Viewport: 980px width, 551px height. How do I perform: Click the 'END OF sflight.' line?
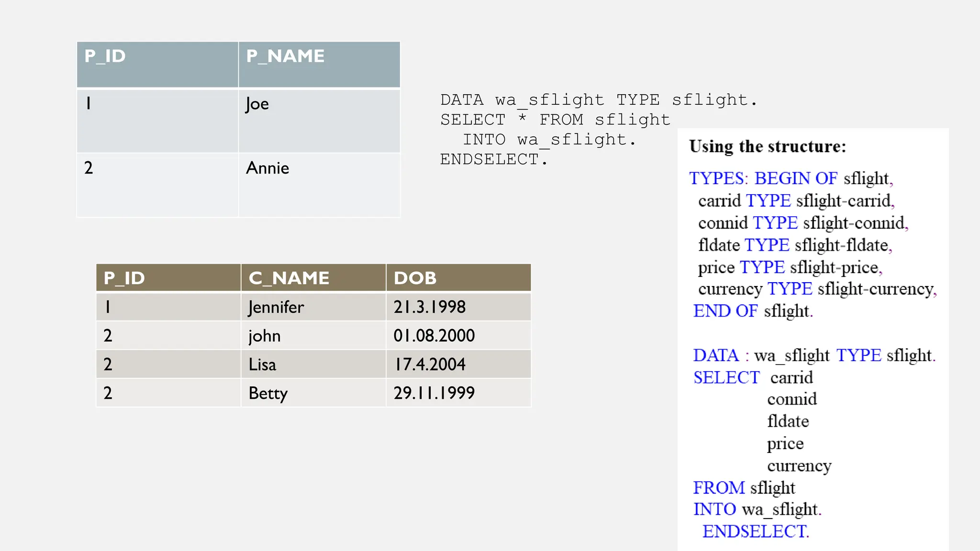point(753,311)
